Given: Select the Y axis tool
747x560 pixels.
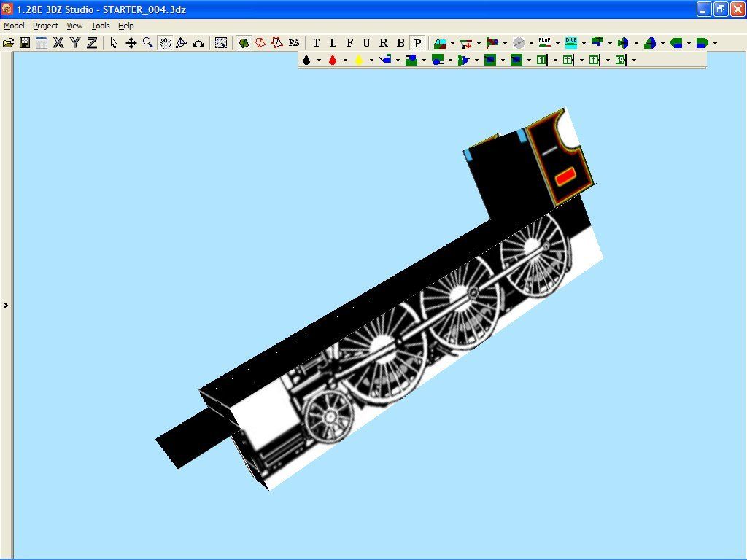Looking at the screenshot, I should click(75, 43).
